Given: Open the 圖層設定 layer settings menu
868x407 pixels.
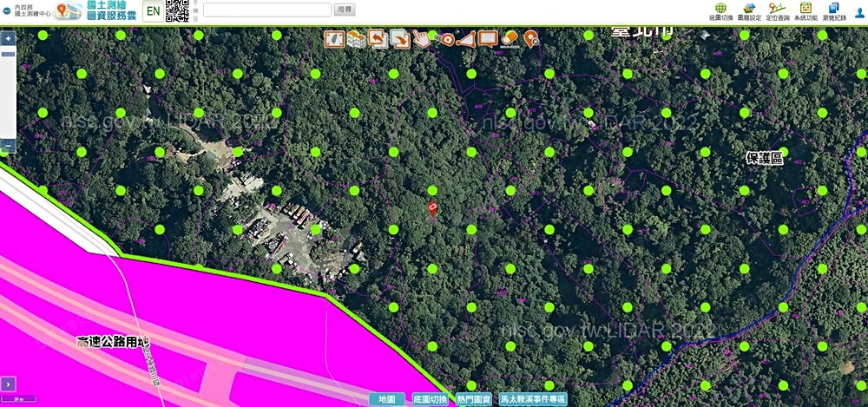Looking at the screenshot, I should [749, 11].
